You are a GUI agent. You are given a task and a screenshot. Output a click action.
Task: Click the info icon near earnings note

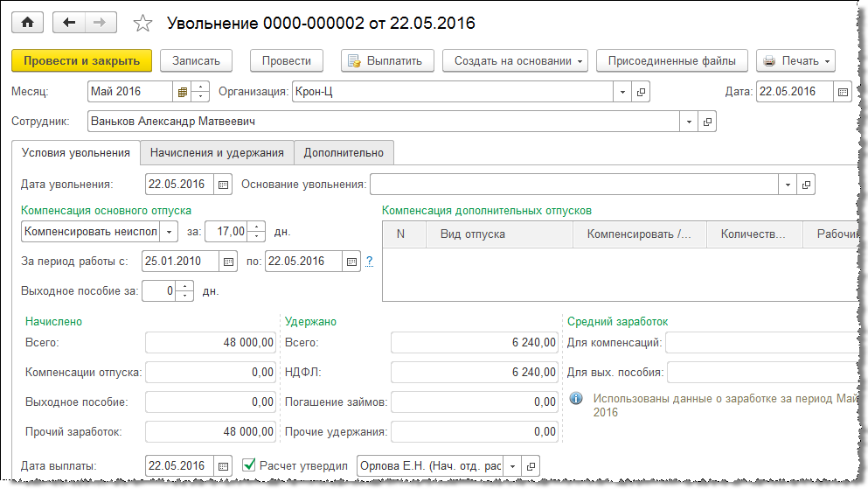click(576, 398)
